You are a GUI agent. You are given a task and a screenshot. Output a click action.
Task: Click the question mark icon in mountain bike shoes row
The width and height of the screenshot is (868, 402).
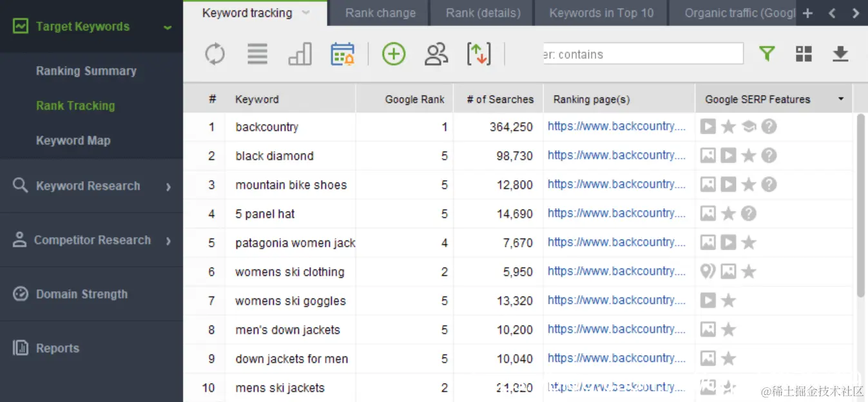tap(769, 184)
